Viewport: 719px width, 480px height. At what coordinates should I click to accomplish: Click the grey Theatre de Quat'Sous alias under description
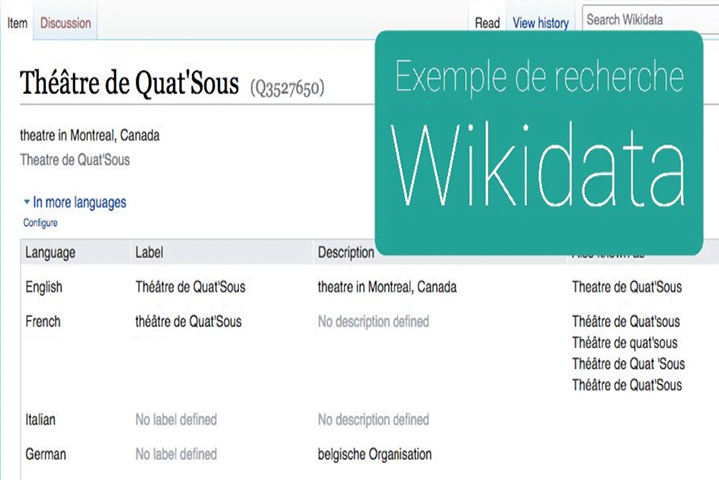pyautogui.click(x=75, y=160)
